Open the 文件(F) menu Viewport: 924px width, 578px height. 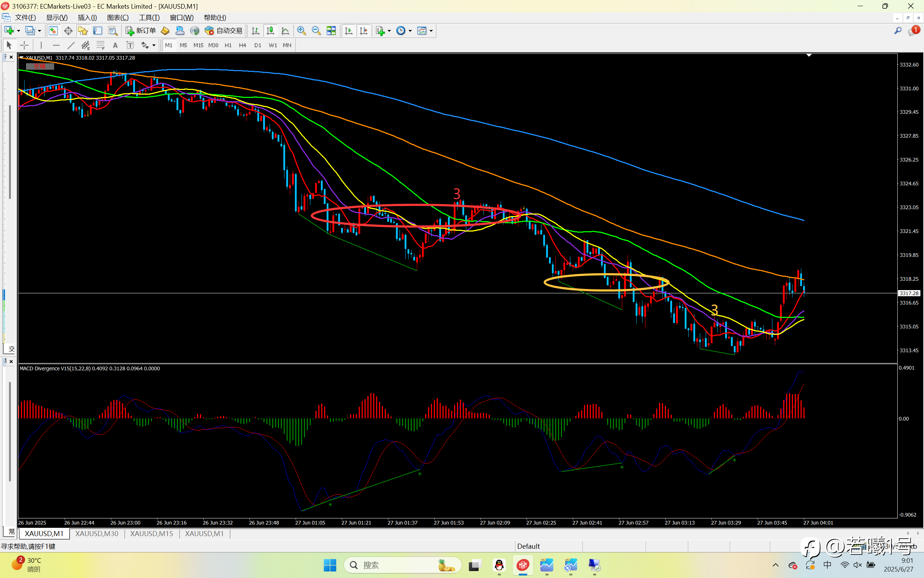coord(25,18)
